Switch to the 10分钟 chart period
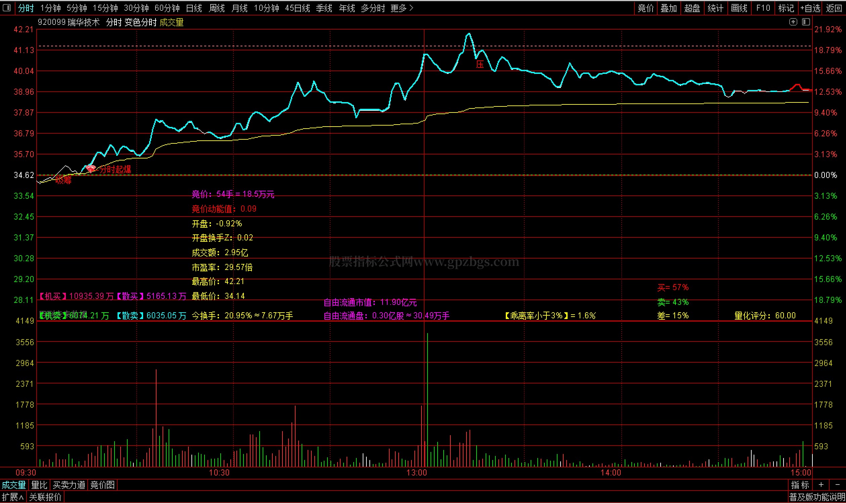Screen dimensions: 846x504 click(266, 8)
